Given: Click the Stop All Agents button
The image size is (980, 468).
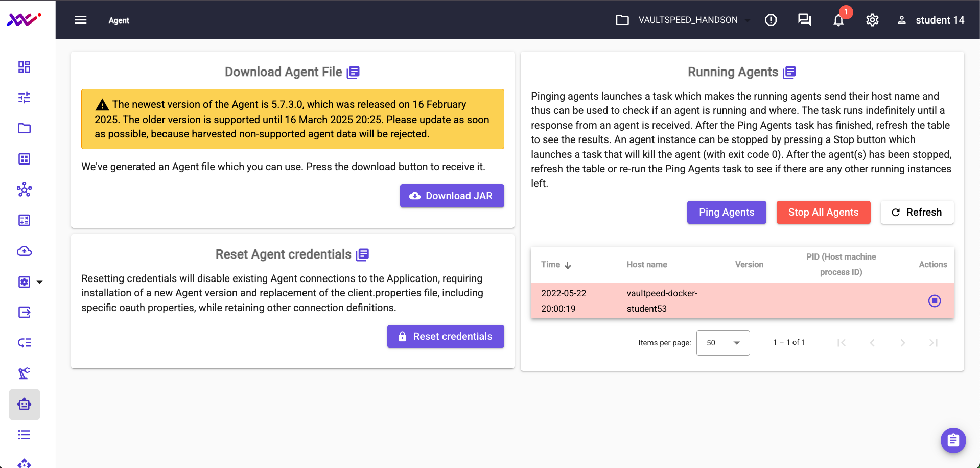Looking at the screenshot, I should [x=823, y=212].
